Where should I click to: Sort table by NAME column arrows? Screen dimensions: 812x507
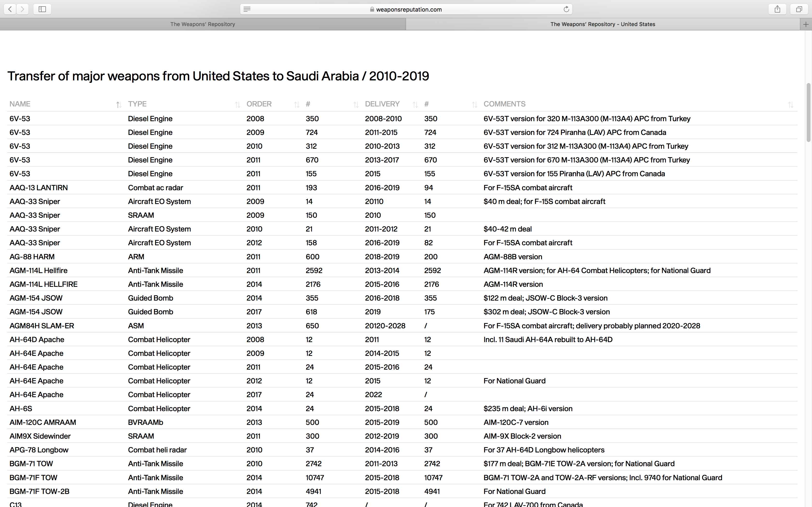tap(118, 105)
